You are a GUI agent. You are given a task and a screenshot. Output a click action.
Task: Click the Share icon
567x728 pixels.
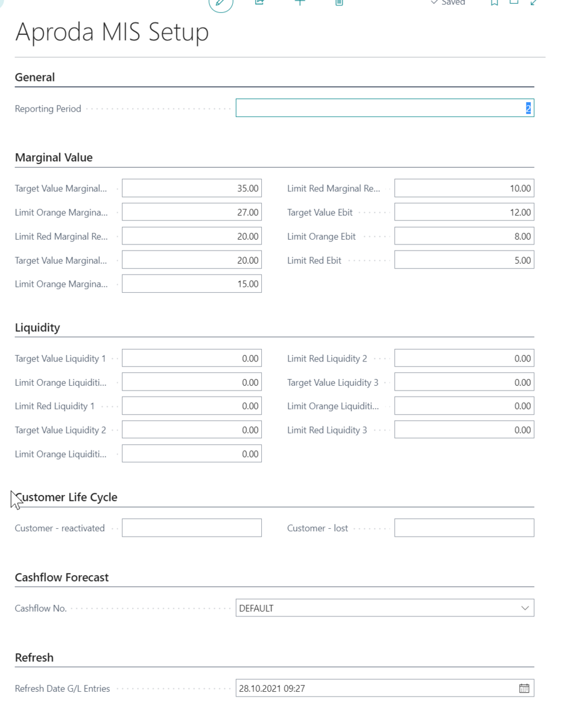260,2
